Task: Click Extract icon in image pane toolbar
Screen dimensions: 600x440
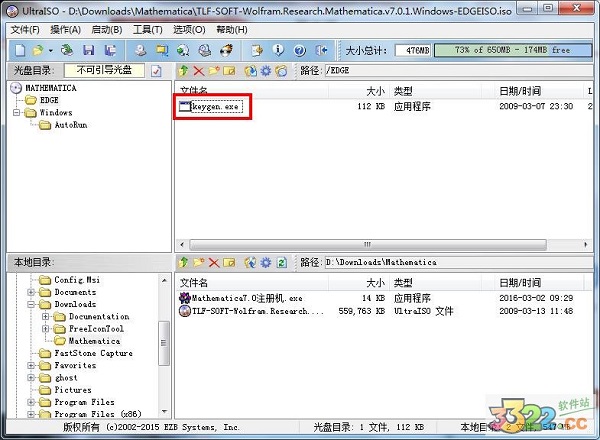Action: [x=251, y=70]
